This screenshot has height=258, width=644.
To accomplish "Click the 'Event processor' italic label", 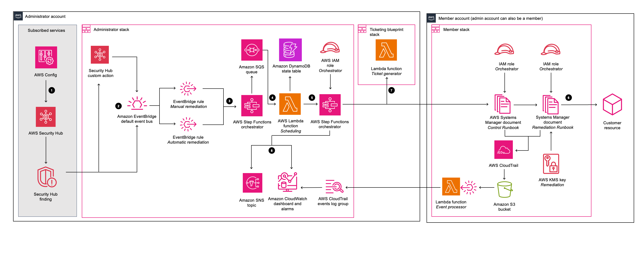I will (451, 207).
